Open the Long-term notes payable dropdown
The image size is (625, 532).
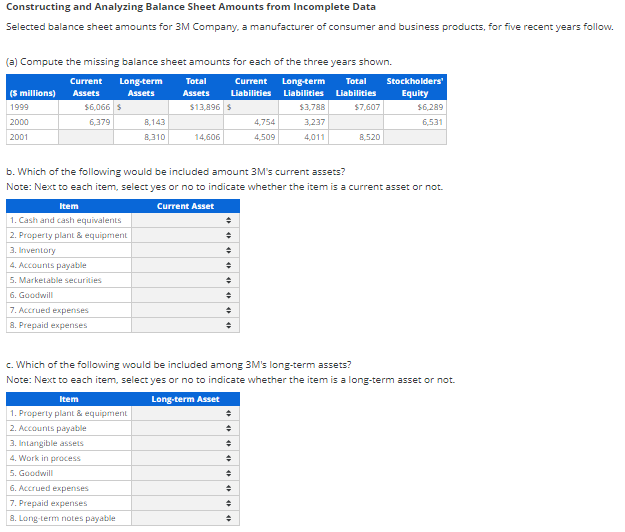tap(185, 518)
